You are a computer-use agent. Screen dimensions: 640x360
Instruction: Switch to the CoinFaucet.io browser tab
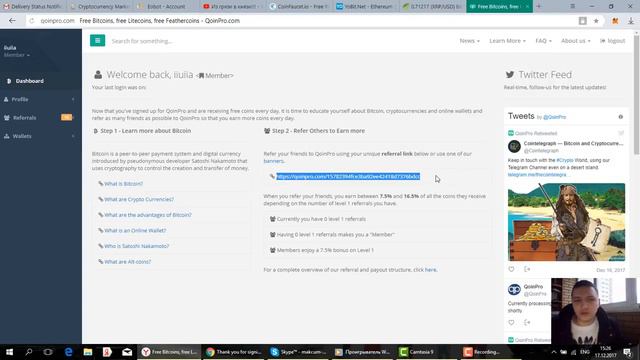tap(300, 7)
